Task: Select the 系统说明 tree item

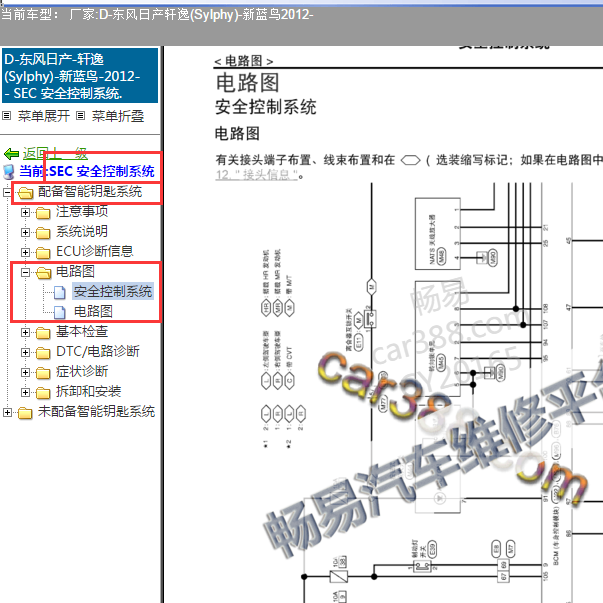Action: click(x=82, y=231)
